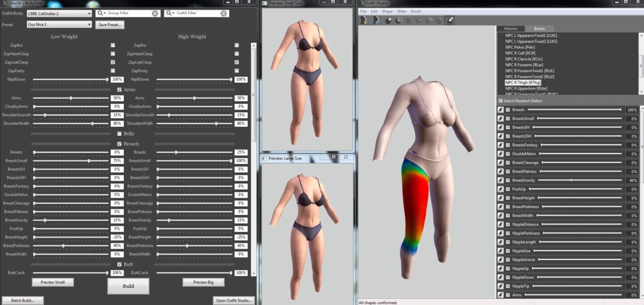644x305 pixels.
Task: Check the Belly category checkbox
Action: (x=119, y=134)
